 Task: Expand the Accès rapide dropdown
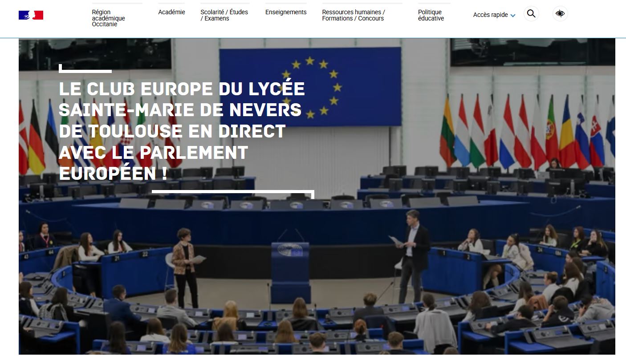490,15
